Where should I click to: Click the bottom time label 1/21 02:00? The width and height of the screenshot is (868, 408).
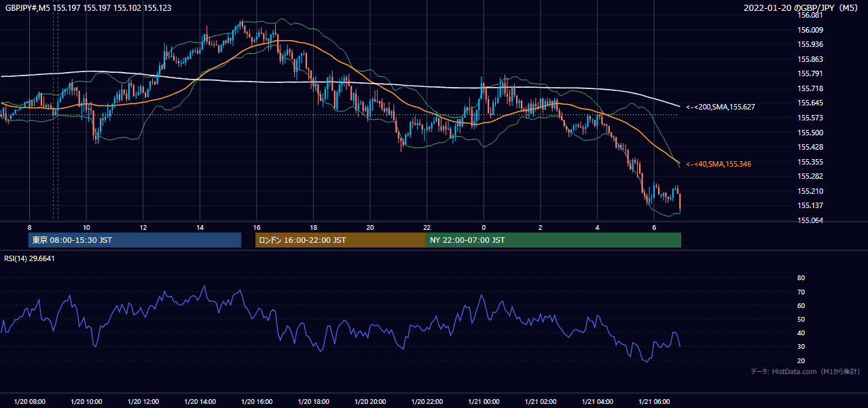point(541,402)
